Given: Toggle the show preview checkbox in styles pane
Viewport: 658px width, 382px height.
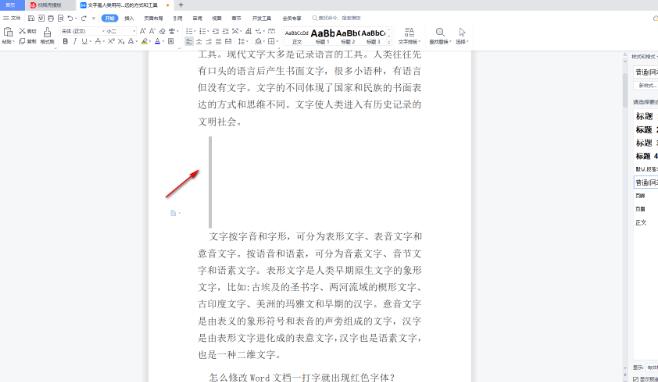Looking at the screenshot, I should click(636, 379).
